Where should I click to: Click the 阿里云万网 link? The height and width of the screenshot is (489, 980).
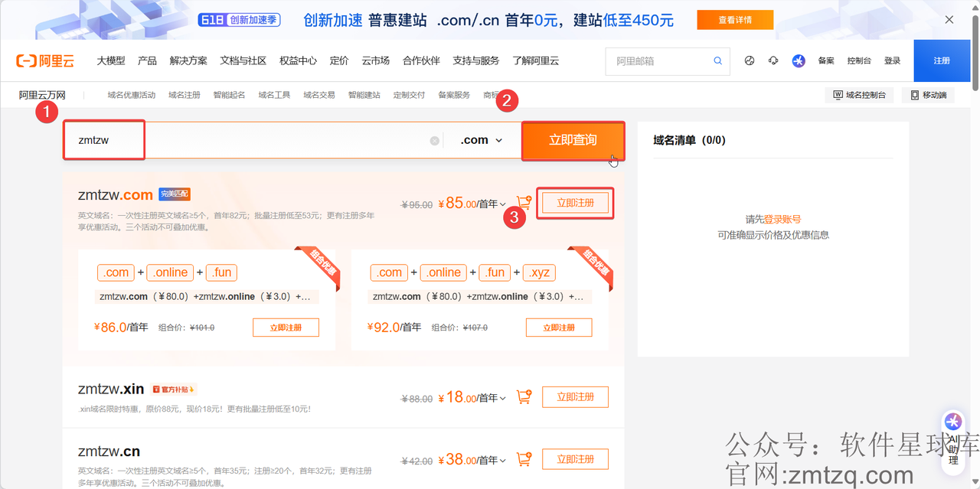click(x=42, y=95)
